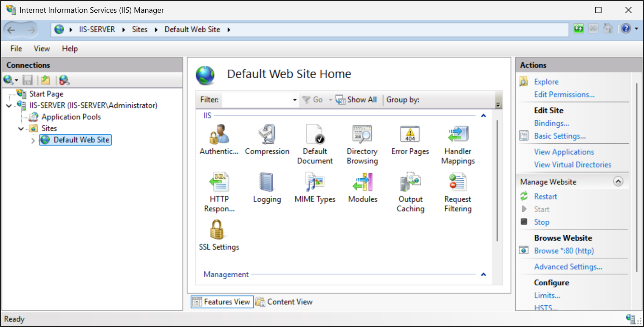Click the Sites breadcrumb in the address bar
Screen dimensions: 644x327
click(x=140, y=29)
